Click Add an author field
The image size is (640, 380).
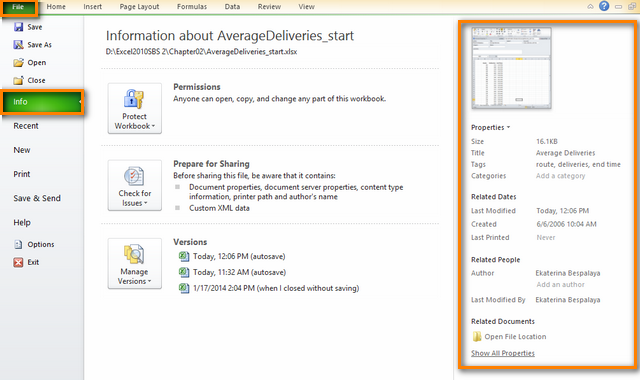[560, 284]
